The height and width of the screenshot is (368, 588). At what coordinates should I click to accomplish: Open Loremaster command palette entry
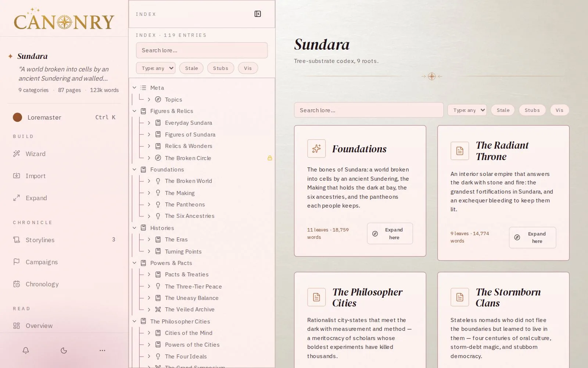click(64, 117)
